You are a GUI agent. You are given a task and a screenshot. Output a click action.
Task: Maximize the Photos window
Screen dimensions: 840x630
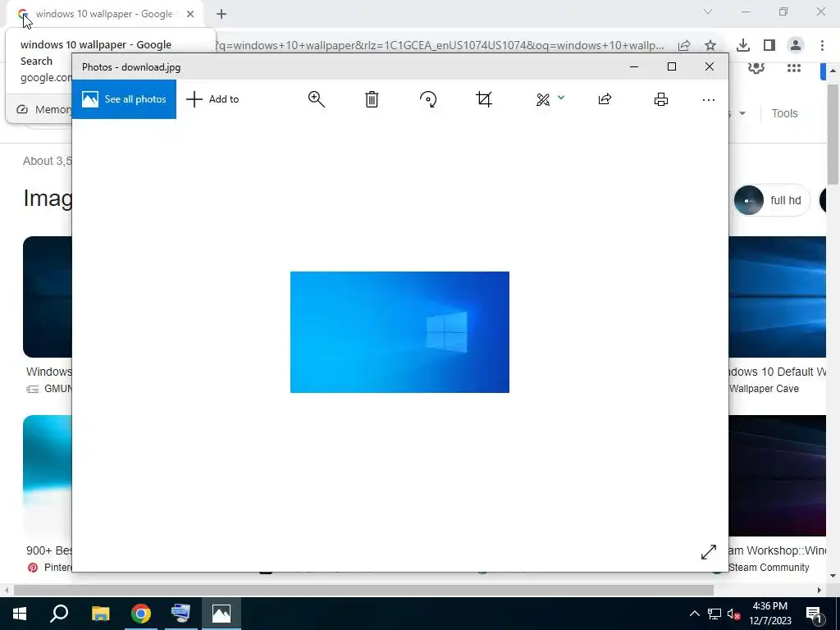pyautogui.click(x=672, y=66)
